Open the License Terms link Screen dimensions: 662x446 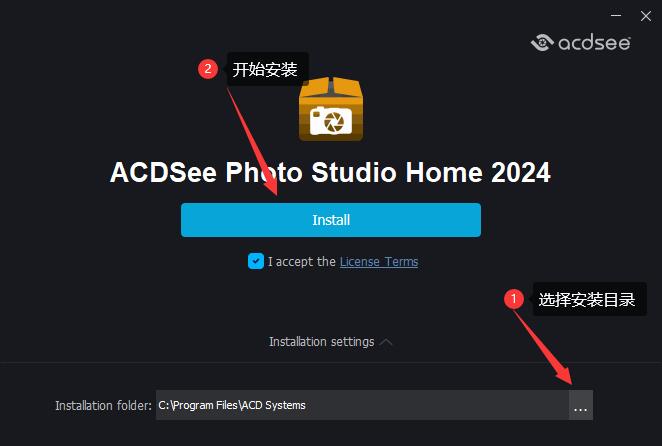point(379,262)
